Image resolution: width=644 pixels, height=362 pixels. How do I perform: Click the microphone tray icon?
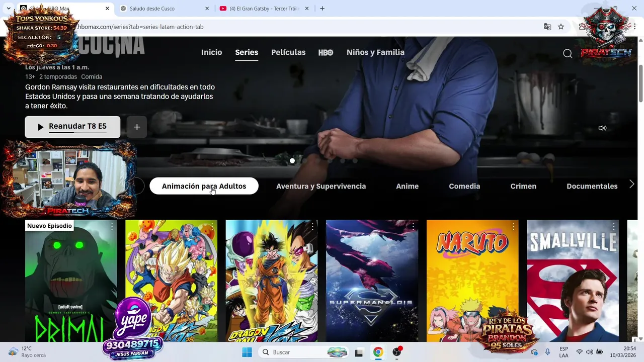tap(547, 352)
